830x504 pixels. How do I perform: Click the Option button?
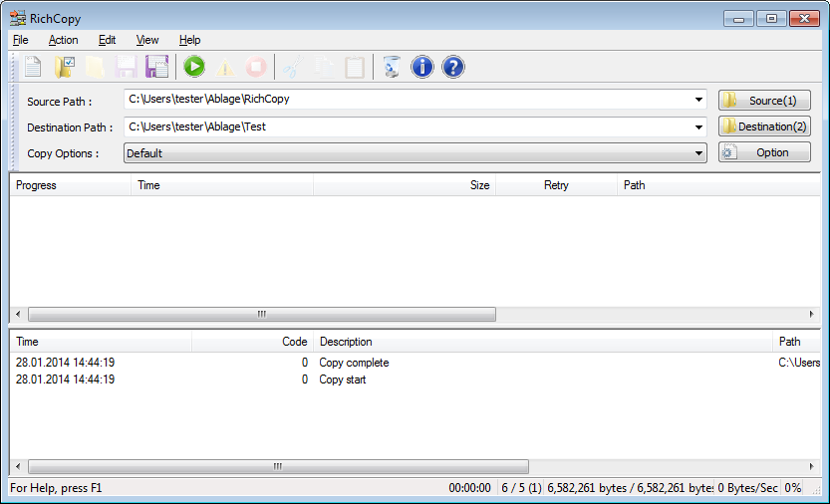tap(764, 152)
